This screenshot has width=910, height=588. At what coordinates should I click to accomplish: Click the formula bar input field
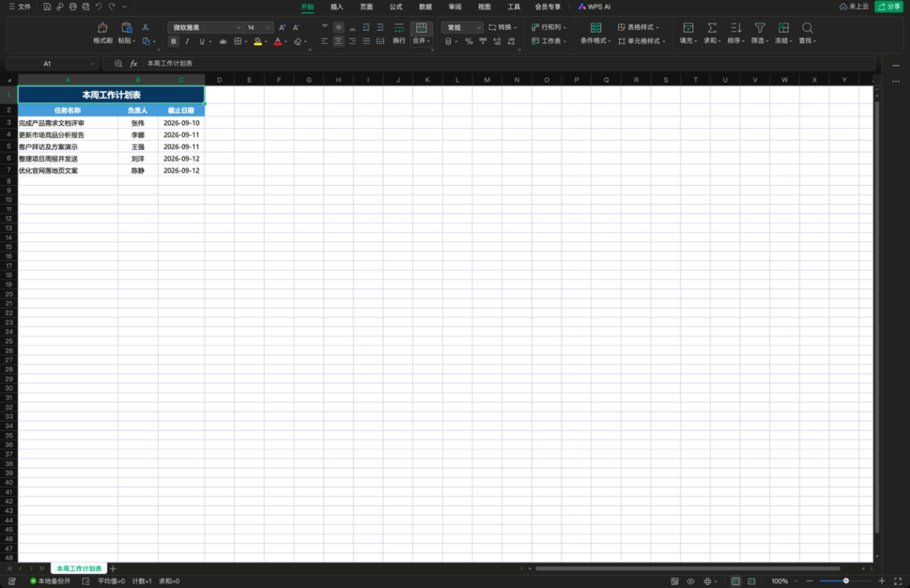[x=509, y=64]
